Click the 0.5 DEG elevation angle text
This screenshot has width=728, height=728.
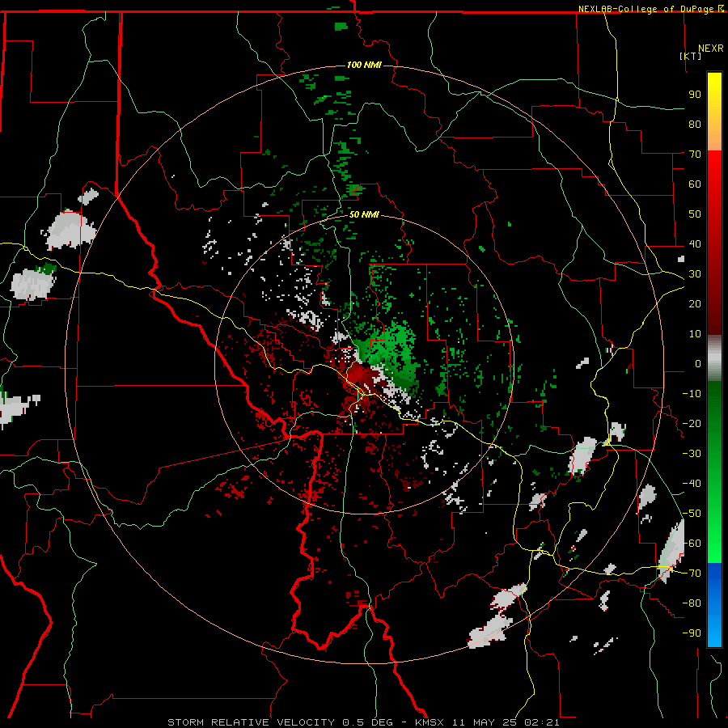click(367, 722)
